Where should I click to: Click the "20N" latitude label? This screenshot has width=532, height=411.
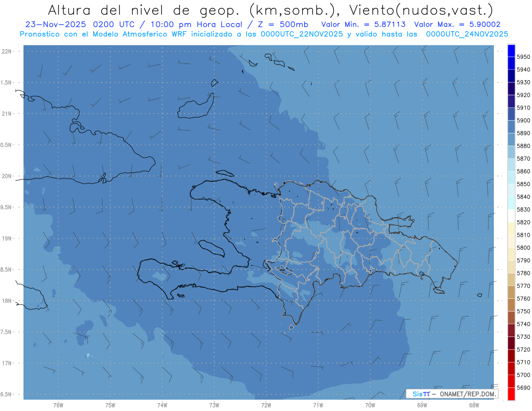tap(7, 176)
